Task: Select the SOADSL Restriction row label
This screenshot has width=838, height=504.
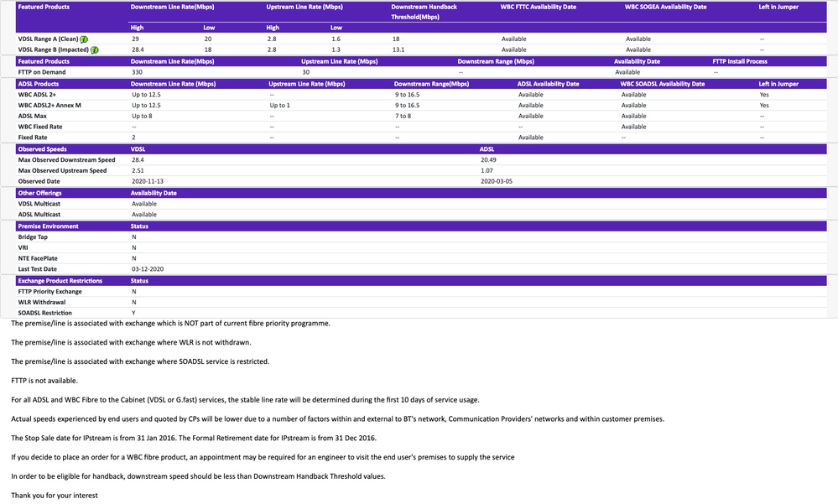Action: (45, 313)
